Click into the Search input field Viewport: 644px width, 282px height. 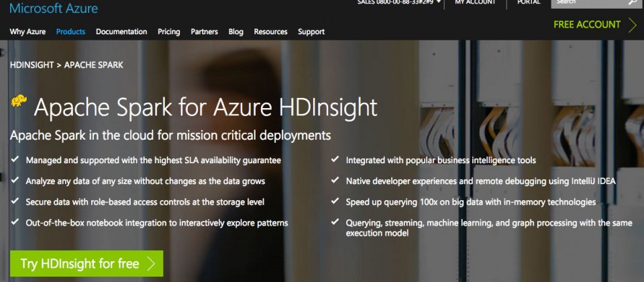(x=589, y=3)
